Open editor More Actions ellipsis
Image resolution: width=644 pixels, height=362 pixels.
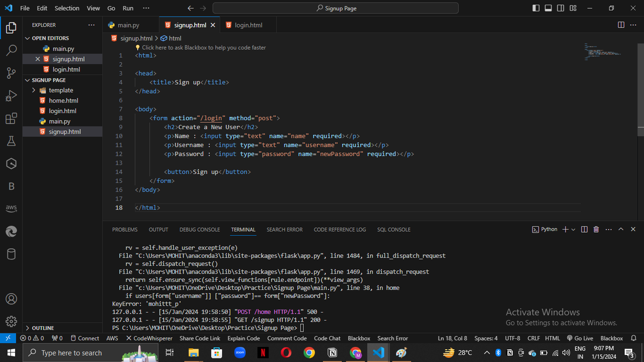tap(633, 25)
